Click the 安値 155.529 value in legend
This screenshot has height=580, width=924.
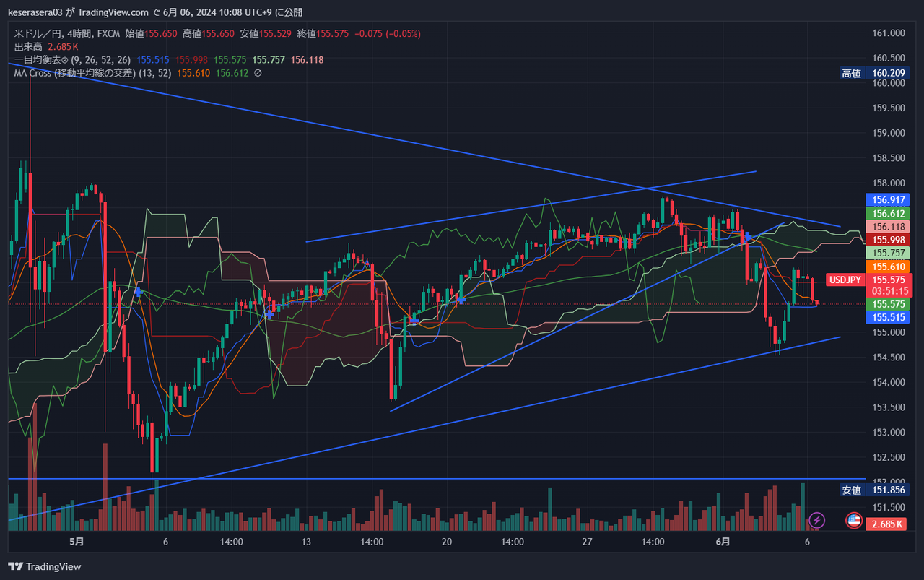(266, 34)
